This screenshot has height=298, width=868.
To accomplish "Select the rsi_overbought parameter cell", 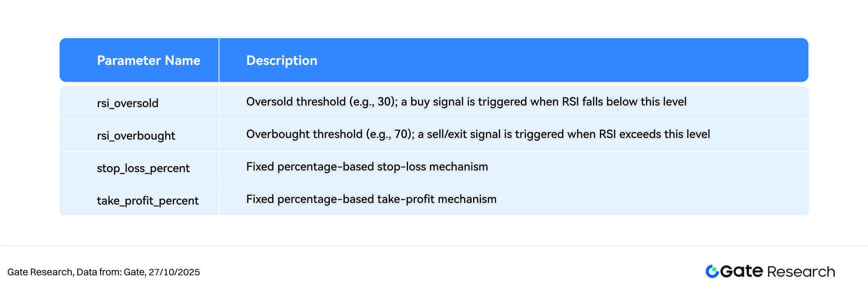I will tap(136, 136).
